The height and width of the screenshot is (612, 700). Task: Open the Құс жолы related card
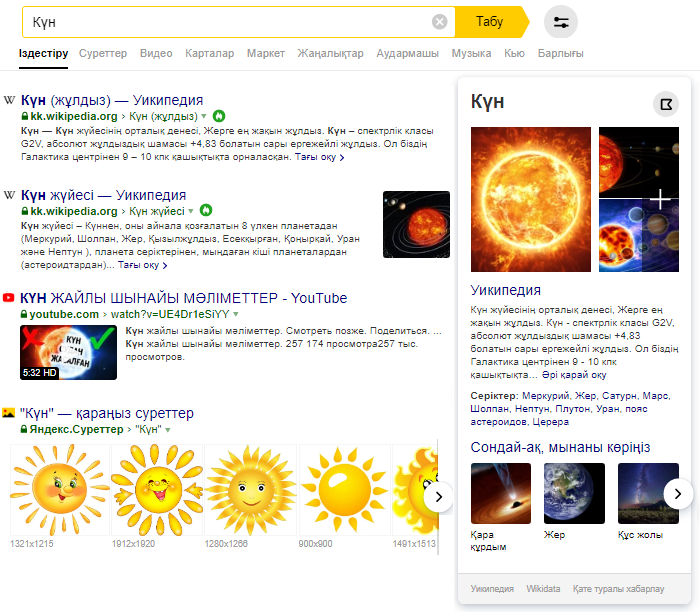tap(648, 501)
